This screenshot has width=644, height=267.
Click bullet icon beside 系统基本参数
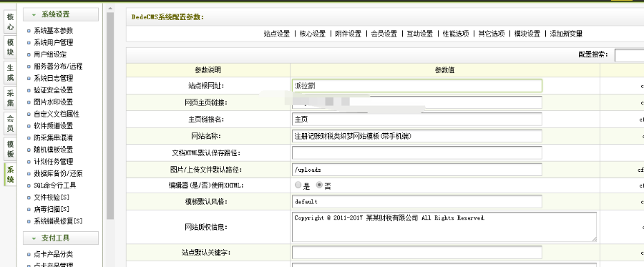(29, 31)
